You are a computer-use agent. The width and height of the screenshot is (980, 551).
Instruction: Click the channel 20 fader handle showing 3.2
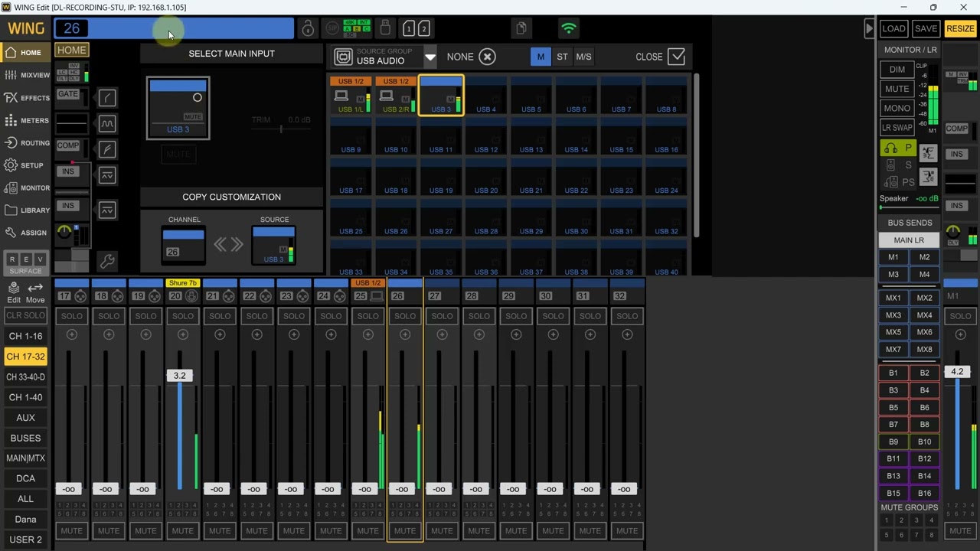point(179,376)
